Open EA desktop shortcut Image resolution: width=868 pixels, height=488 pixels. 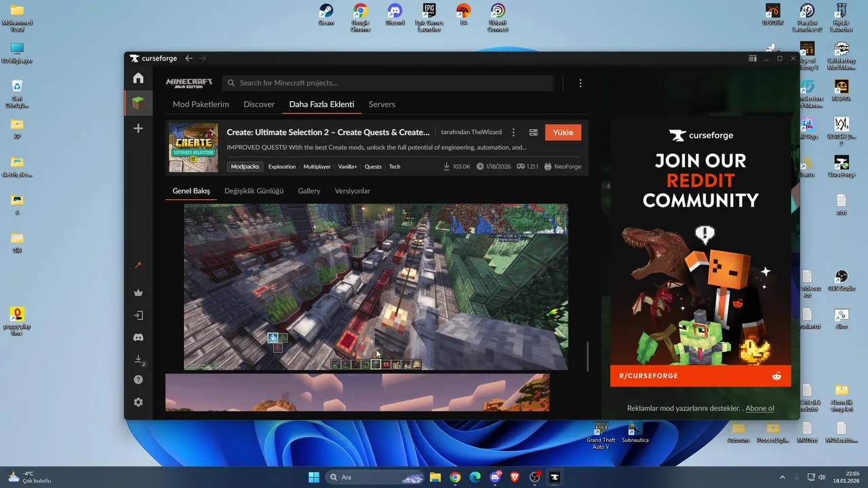pos(464,14)
